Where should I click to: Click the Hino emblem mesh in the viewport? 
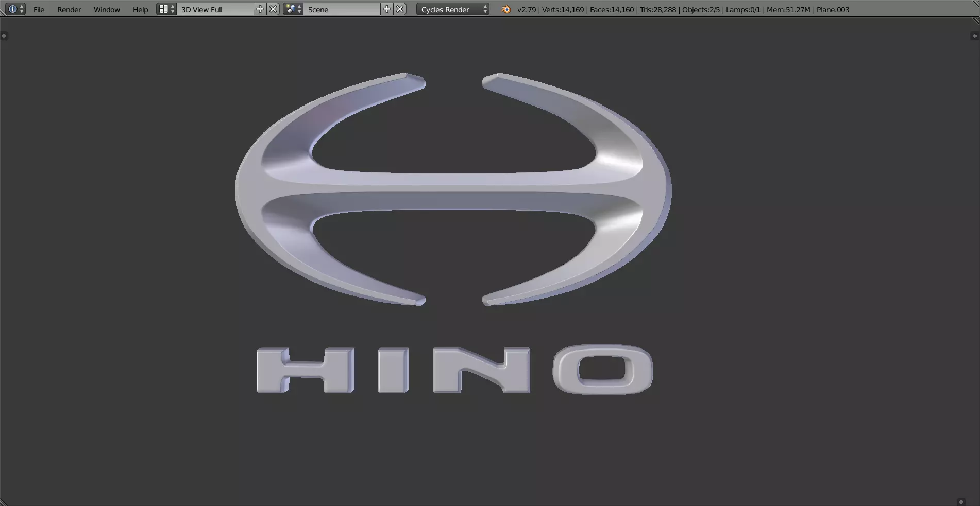(x=453, y=189)
